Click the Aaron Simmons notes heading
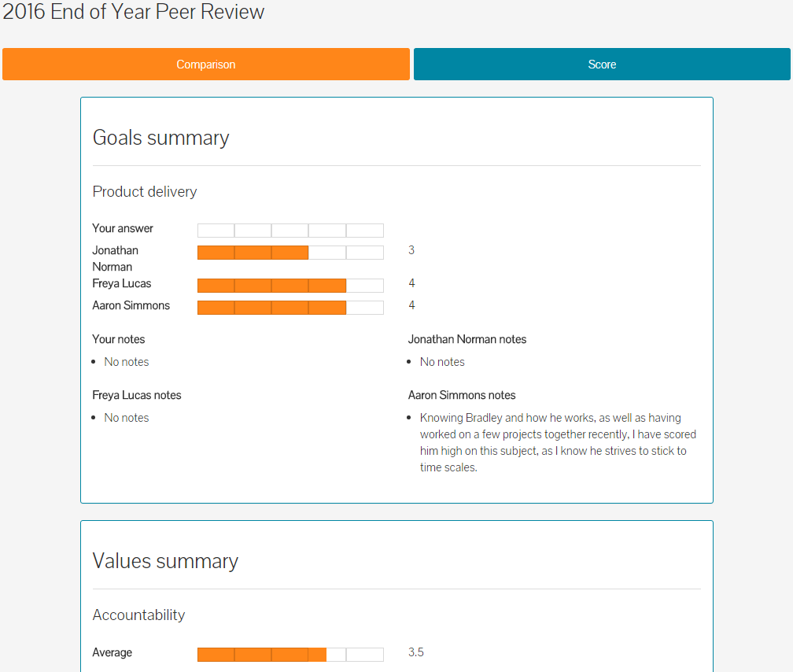Viewport: 793px width, 672px height. click(462, 395)
